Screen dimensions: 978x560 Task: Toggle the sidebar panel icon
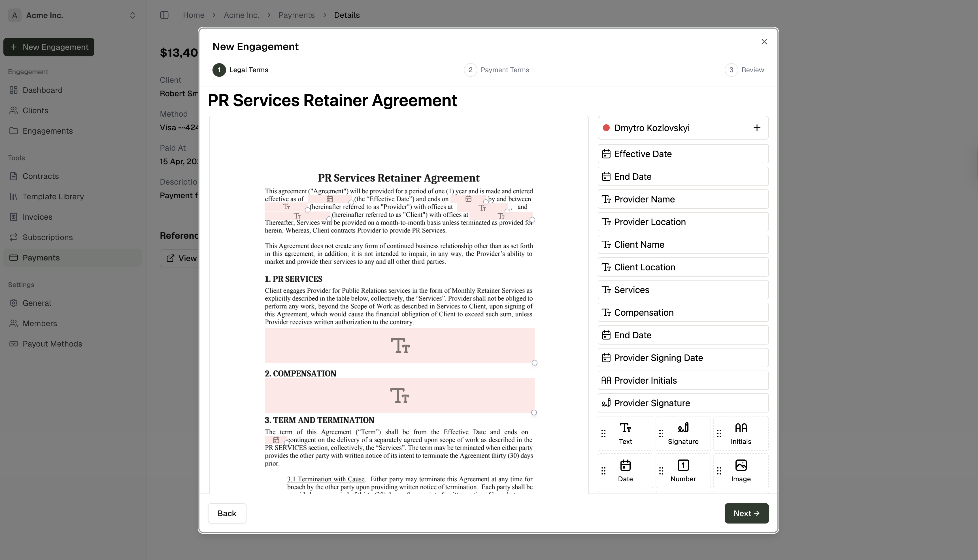pos(164,15)
